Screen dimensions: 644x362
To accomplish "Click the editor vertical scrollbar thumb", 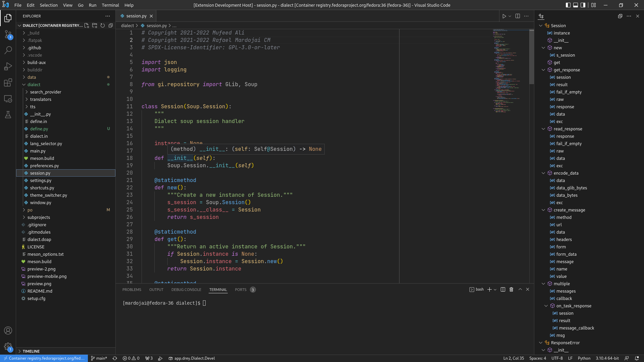I will point(532,57).
